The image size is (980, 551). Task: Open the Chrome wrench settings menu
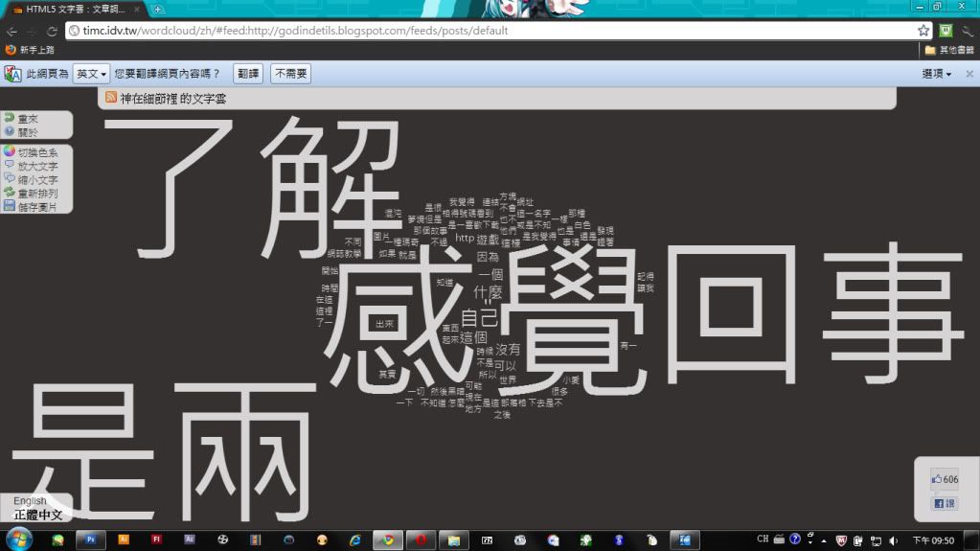(x=968, y=31)
